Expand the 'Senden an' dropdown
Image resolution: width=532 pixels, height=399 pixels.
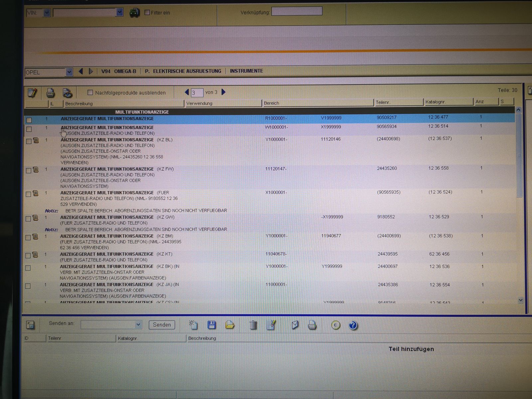tap(138, 325)
